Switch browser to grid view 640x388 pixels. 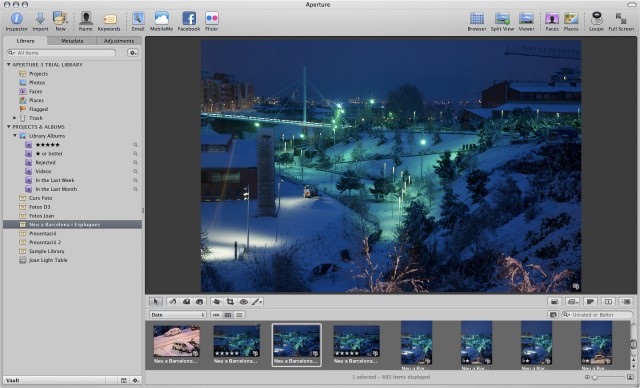click(x=228, y=315)
